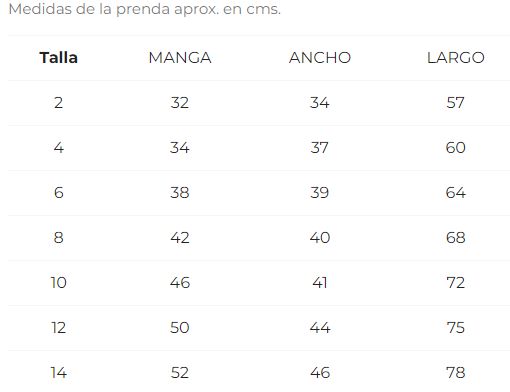Viewport: 510px width, 392px height.
Task: Click LARGO value 57 for size 2
Action: [456, 103]
